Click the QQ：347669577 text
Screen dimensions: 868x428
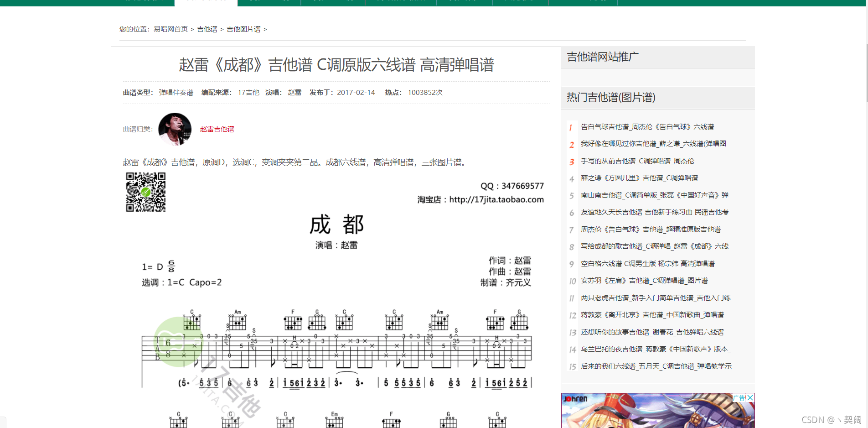(x=512, y=186)
